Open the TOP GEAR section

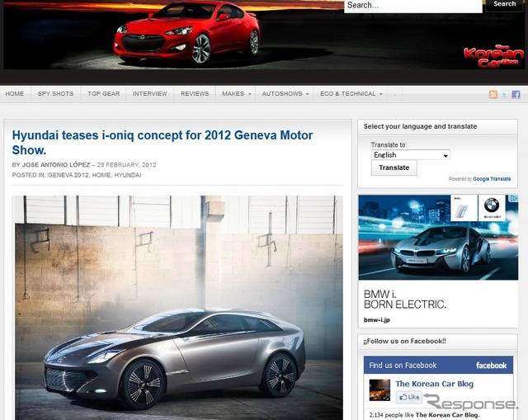click(103, 94)
